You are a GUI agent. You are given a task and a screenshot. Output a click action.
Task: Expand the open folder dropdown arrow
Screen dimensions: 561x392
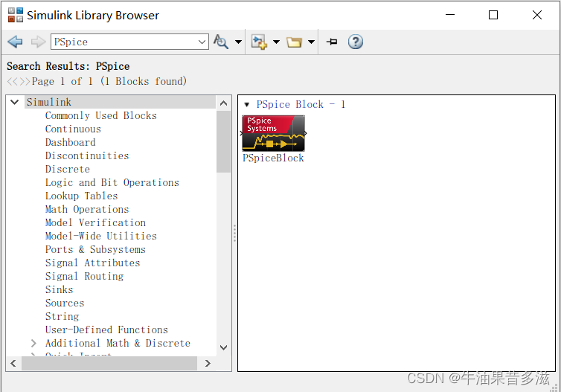pyautogui.click(x=311, y=42)
